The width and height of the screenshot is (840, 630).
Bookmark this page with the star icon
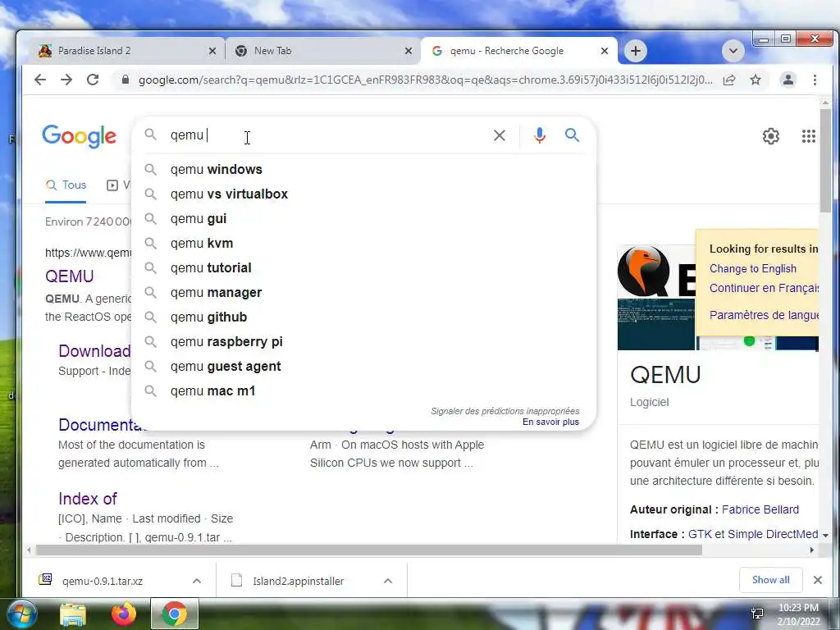coord(756,80)
